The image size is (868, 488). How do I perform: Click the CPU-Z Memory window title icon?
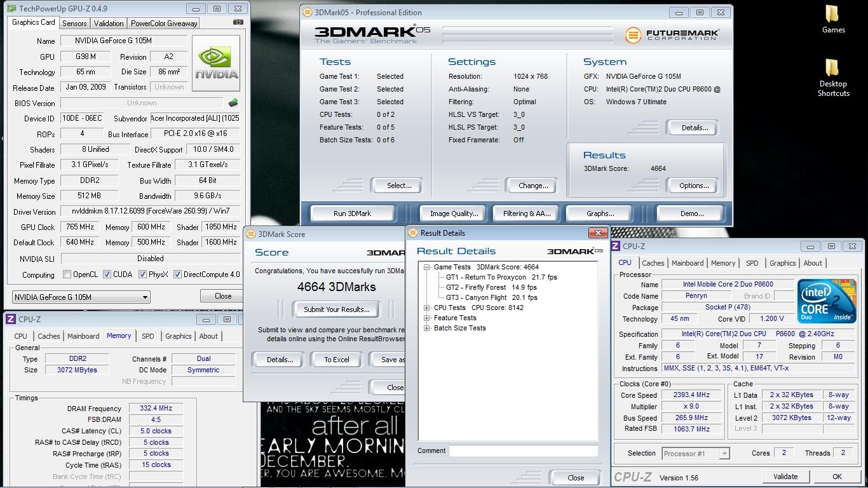(11, 319)
